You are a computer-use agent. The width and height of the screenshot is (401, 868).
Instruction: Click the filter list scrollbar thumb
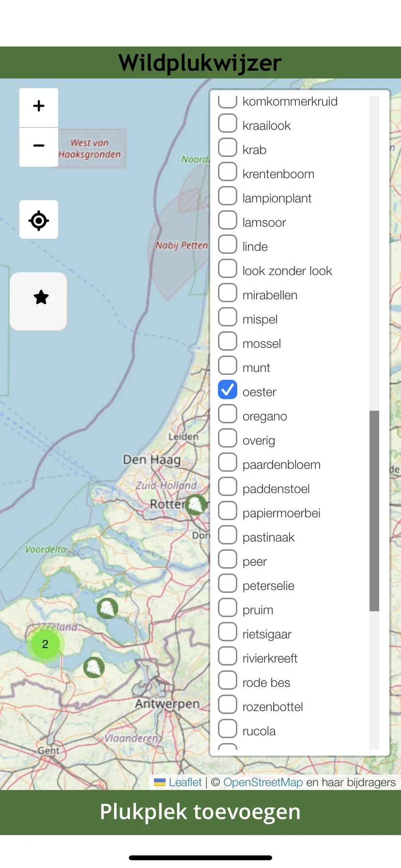tap(374, 511)
